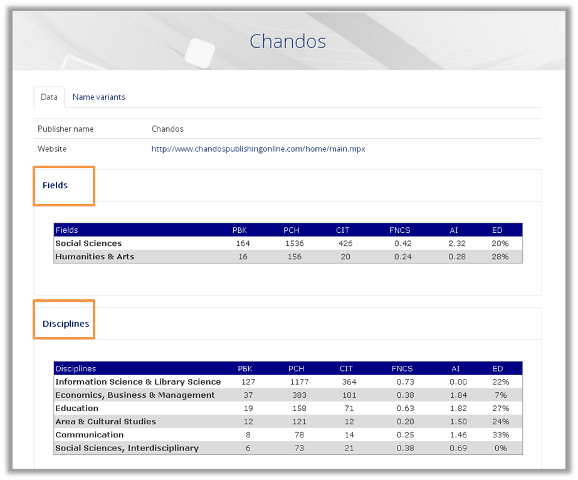The width and height of the screenshot is (578, 480).
Task: Select the Data tab
Action: [x=49, y=97]
